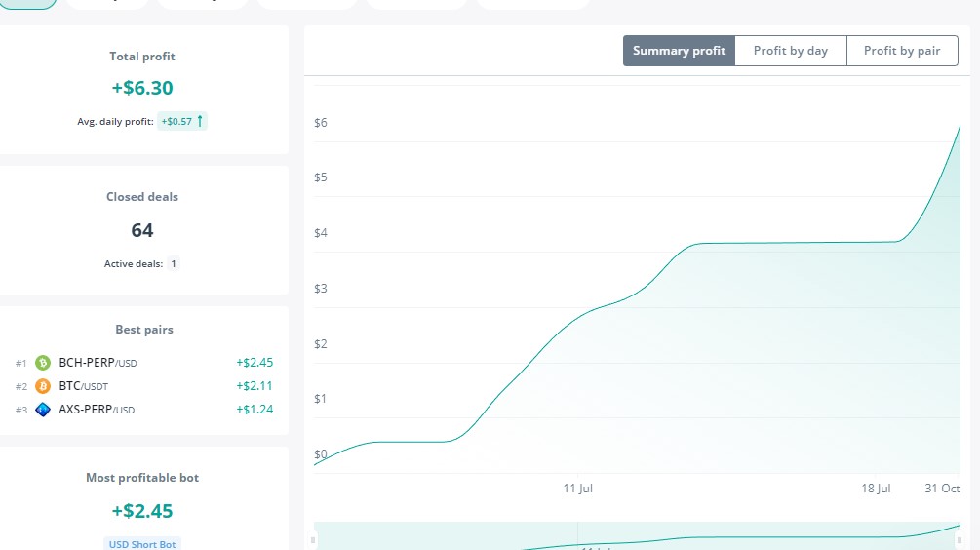Click the +$2.45 BCH-PERP profit value
This screenshot has width=980, height=550.
[255, 363]
